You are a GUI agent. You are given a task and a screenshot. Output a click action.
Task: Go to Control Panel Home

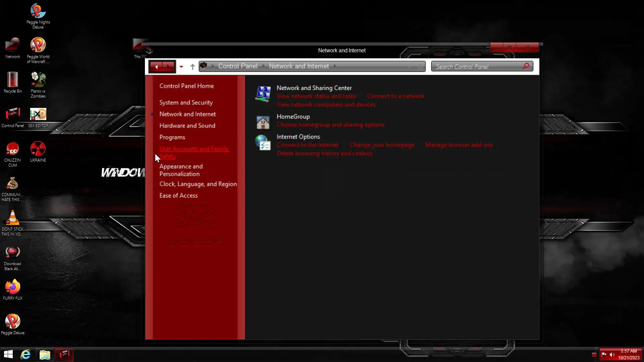click(x=186, y=86)
